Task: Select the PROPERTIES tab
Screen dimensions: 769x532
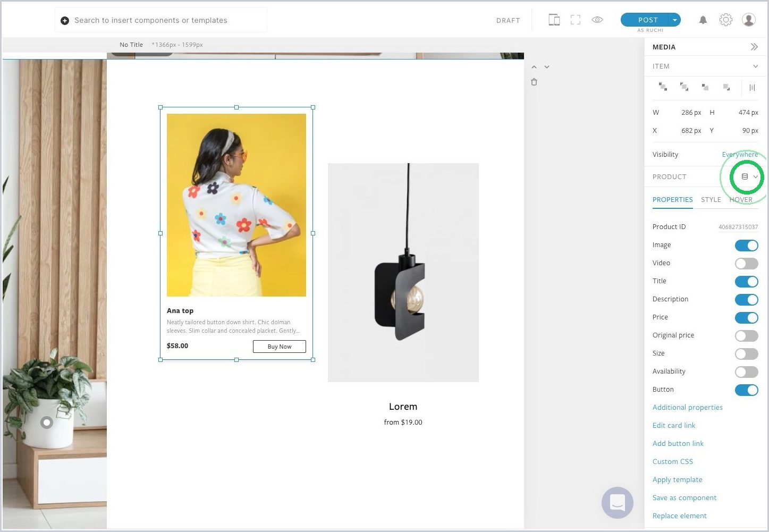Action: tap(673, 200)
